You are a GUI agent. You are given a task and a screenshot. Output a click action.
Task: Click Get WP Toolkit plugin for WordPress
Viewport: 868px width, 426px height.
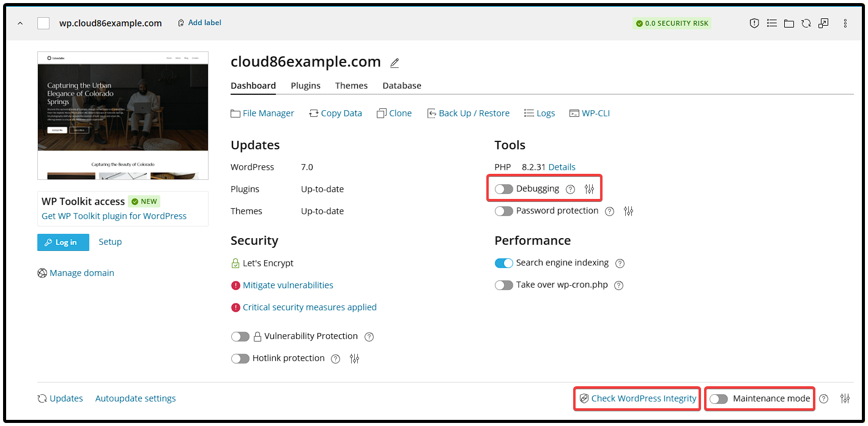point(114,216)
